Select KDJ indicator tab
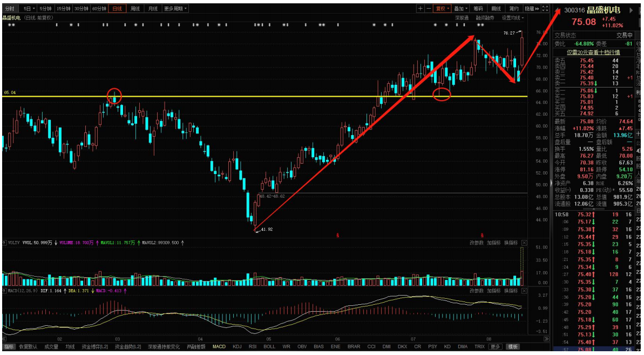Viewport: 644px width, 355px height. tap(237, 347)
